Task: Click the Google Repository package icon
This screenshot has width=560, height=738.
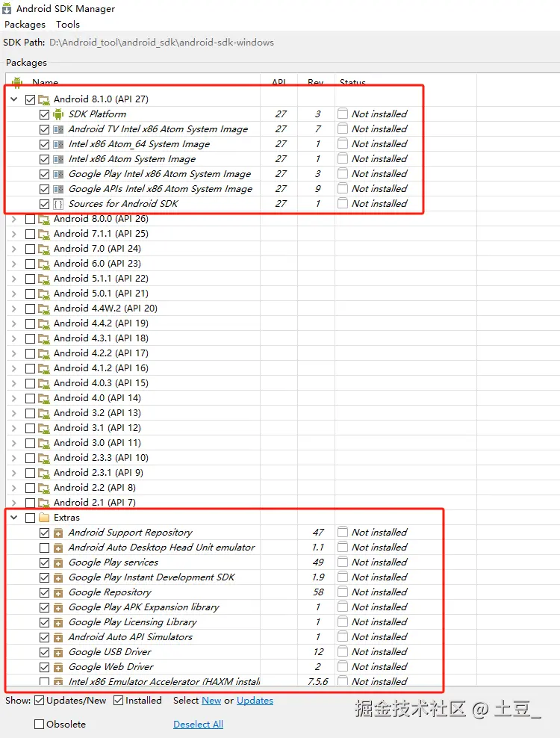Action: 58,593
